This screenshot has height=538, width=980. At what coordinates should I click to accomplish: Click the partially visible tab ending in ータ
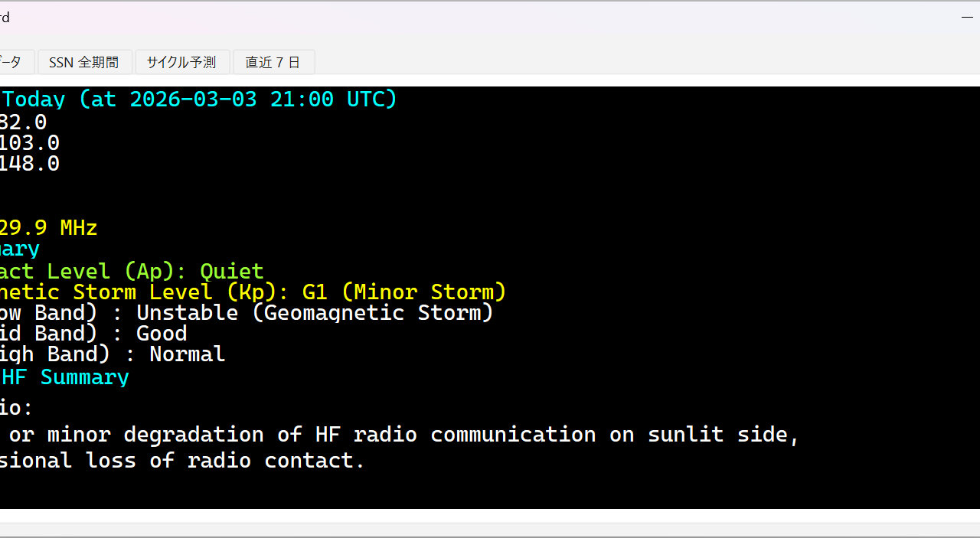[16, 62]
